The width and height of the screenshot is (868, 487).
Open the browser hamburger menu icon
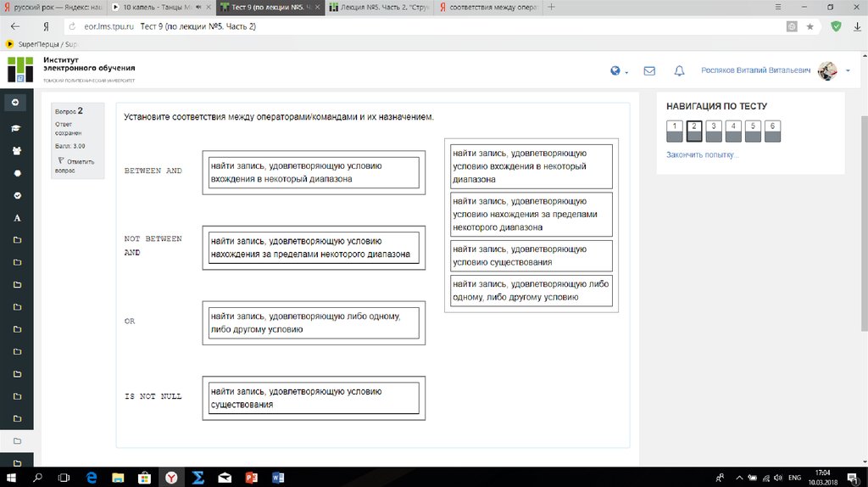coord(778,7)
